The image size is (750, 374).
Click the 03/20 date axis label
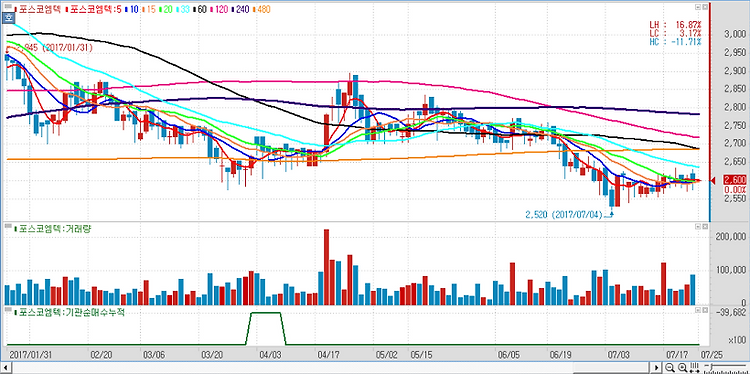(x=212, y=355)
